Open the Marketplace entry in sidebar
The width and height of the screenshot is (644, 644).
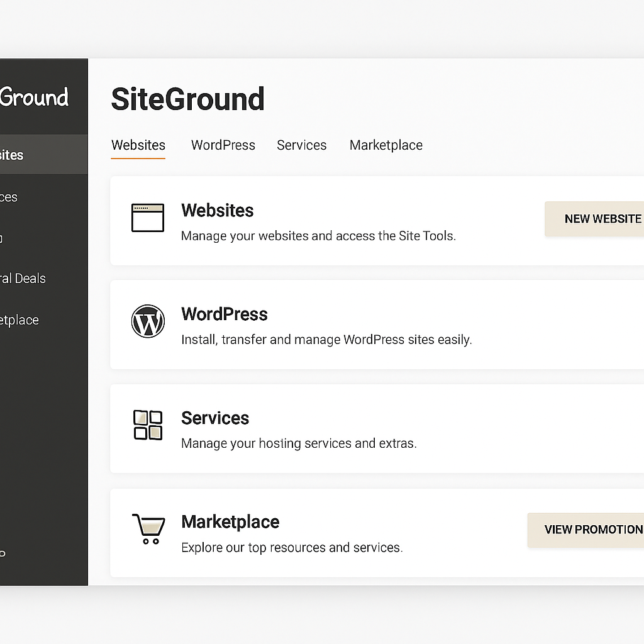[19, 320]
